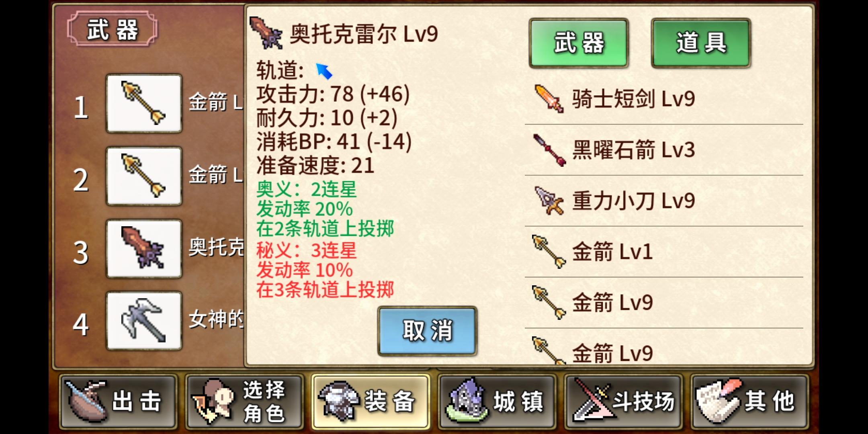Choose 黑曜石箭 Lv3 from the list
Screen dimensions: 868x434
click(664, 150)
